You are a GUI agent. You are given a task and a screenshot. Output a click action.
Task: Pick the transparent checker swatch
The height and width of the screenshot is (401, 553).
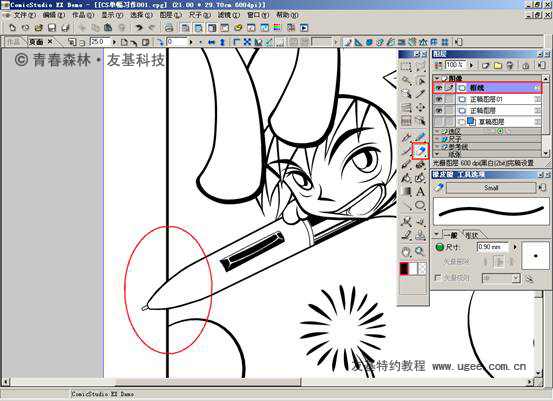[x=422, y=269]
